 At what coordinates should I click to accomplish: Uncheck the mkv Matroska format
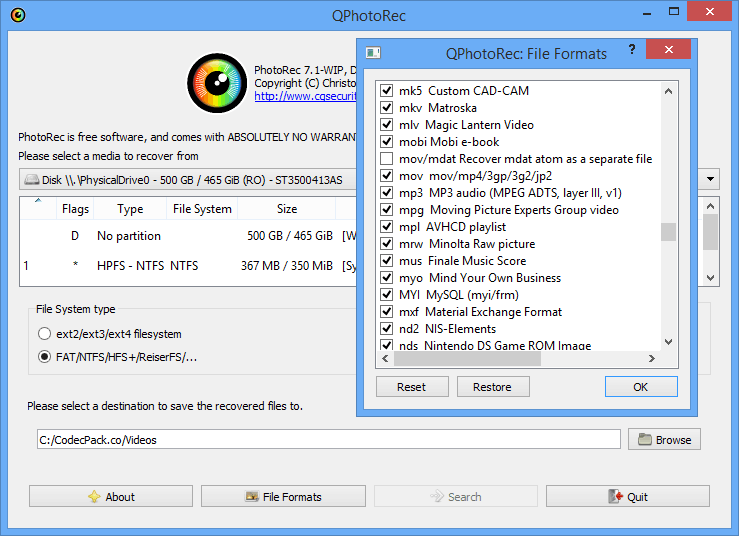click(x=386, y=107)
